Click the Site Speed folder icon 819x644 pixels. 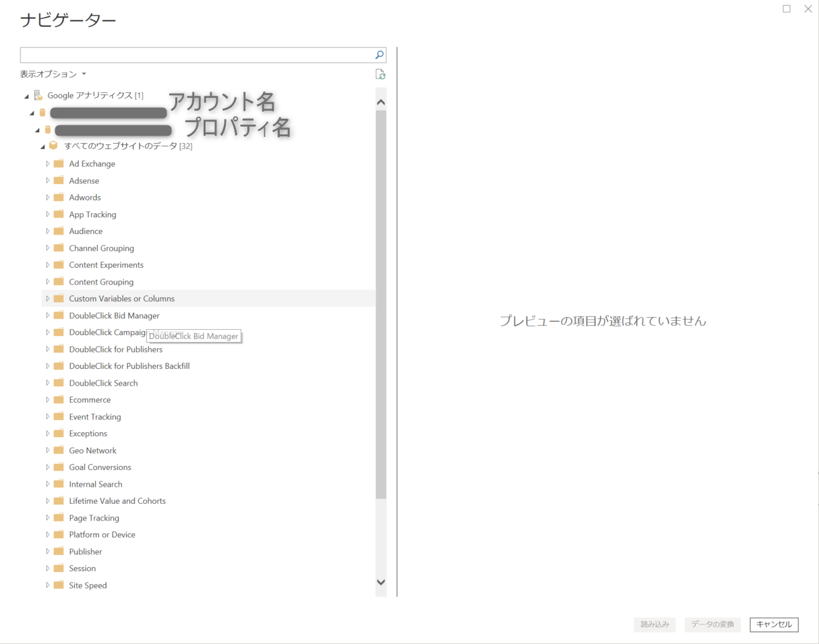tap(59, 585)
